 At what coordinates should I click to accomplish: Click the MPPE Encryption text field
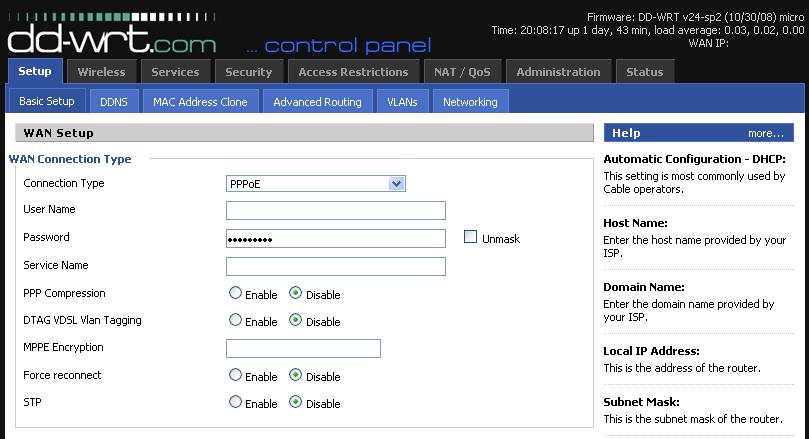[x=303, y=348]
